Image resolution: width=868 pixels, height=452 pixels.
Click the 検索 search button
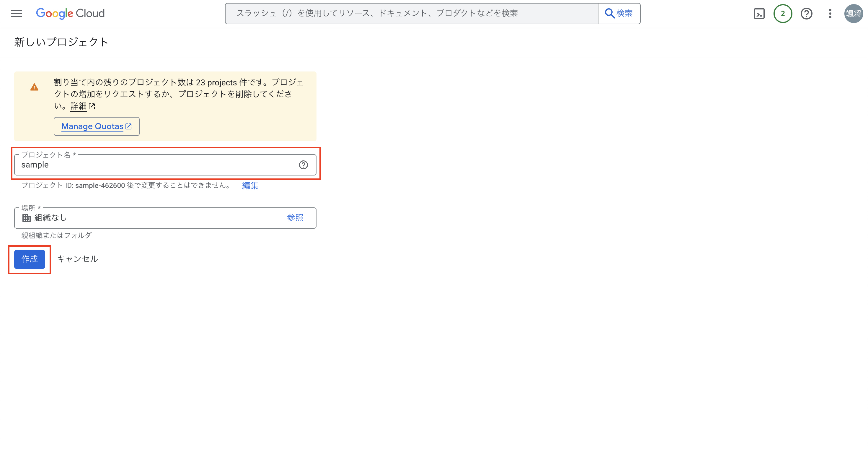[x=619, y=14]
